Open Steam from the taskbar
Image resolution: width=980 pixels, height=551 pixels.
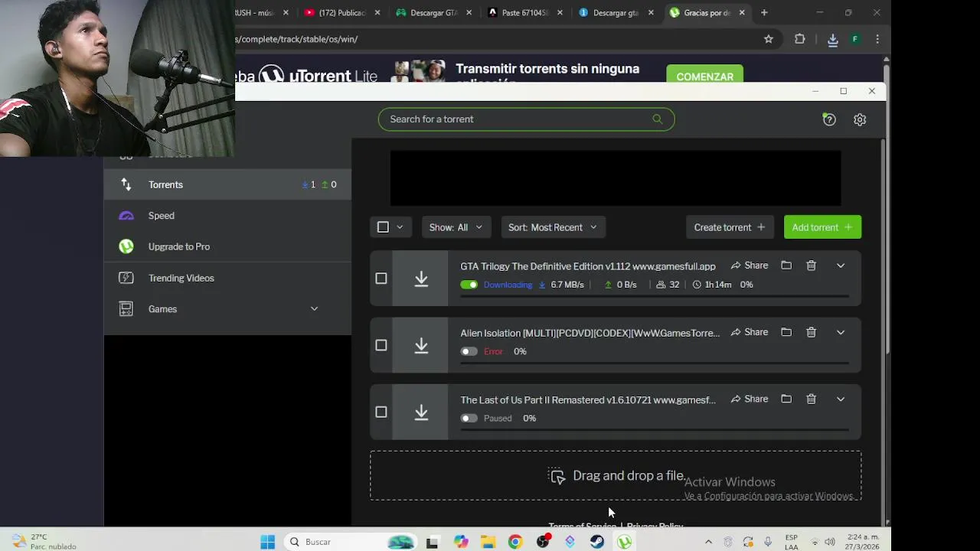[x=597, y=542]
